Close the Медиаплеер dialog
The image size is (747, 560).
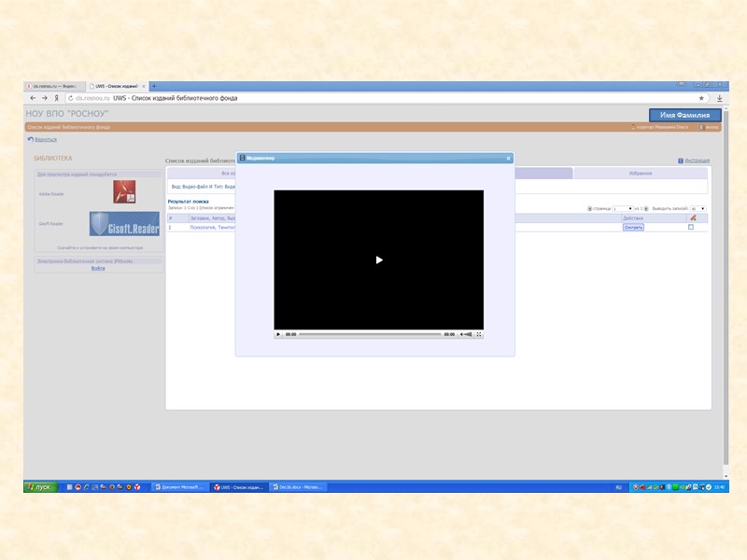508,158
